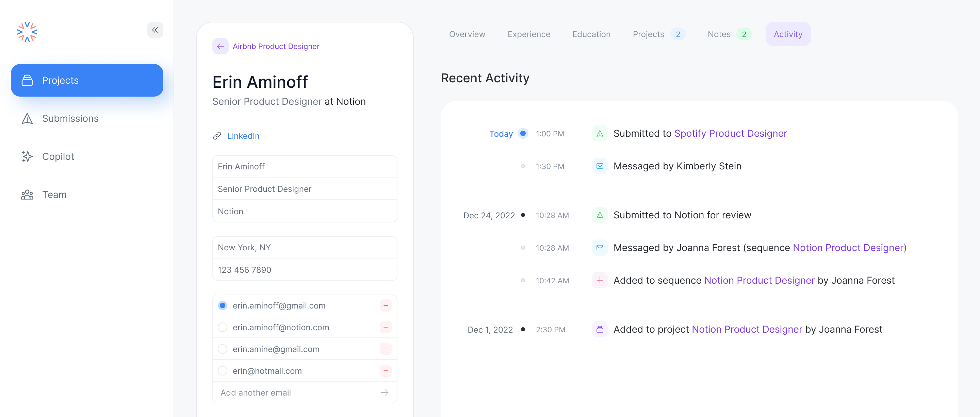Viewport: 980px width, 417px height.
Task: Click the phone field 123 456 7890
Action: coord(305,270)
